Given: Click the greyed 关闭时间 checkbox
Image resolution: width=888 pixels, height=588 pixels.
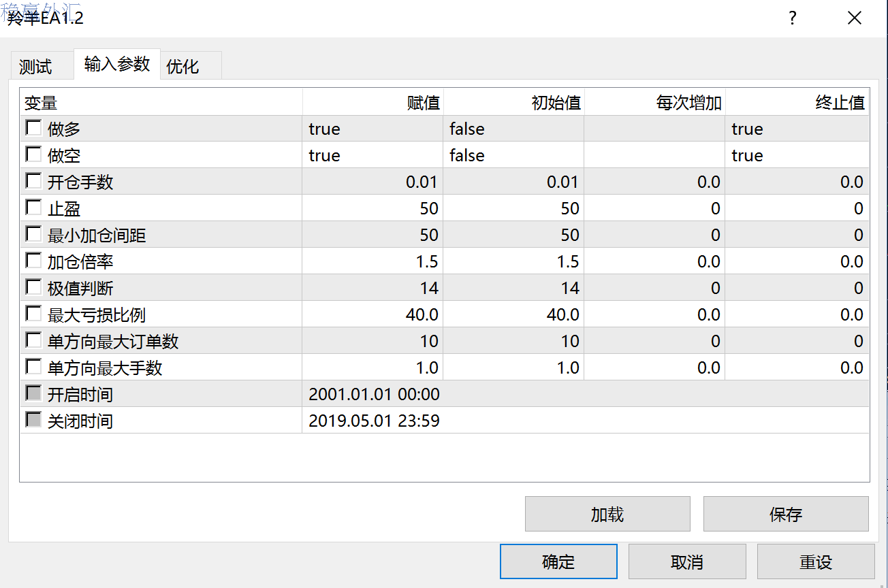Looking at the screenshot, I should (33, 420).
